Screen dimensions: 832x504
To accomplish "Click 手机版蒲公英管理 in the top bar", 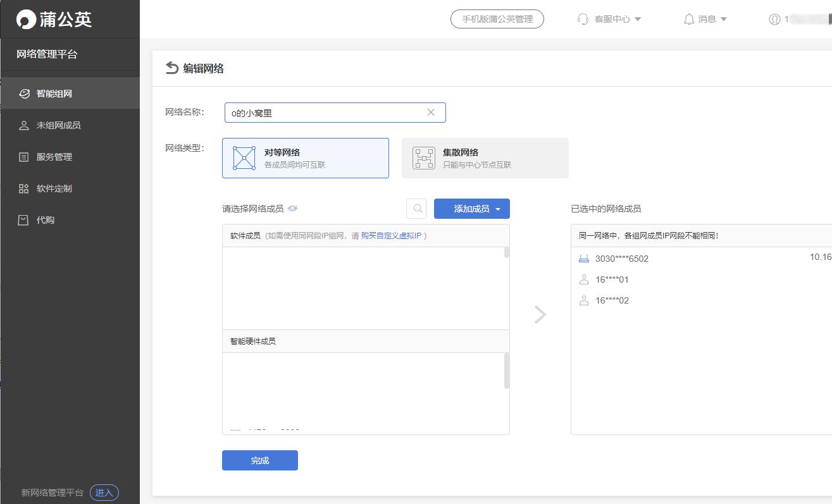I will click(x=497, y=19).
